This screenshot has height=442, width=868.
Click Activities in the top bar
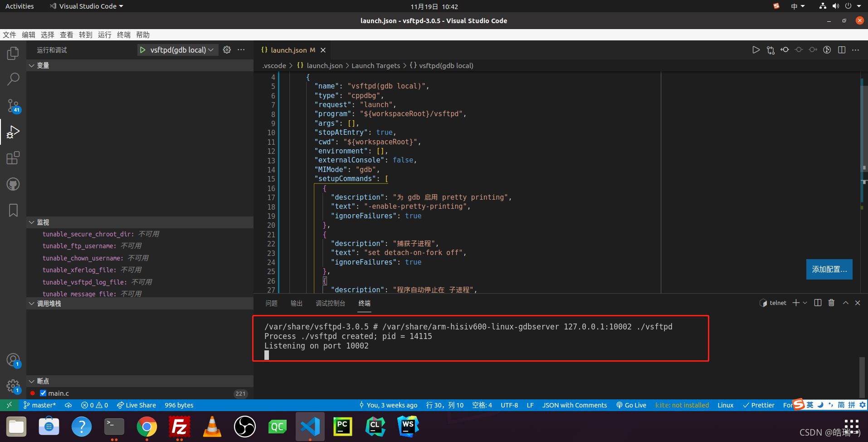20,6
